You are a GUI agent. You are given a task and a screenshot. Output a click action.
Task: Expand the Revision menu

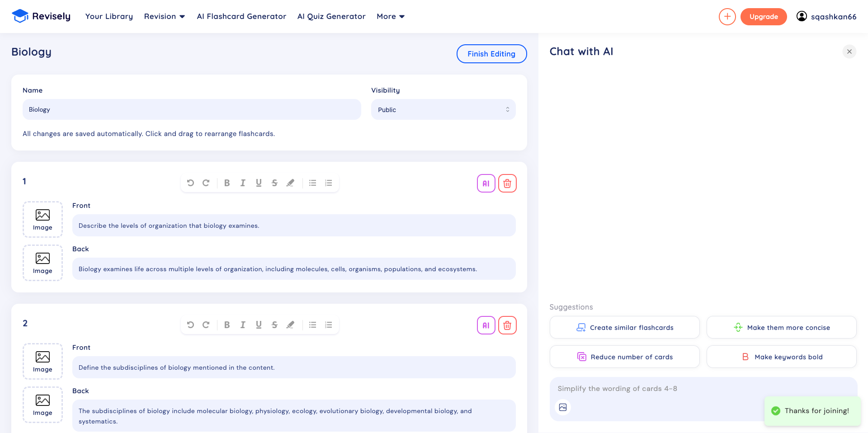(x=164, y=16)
